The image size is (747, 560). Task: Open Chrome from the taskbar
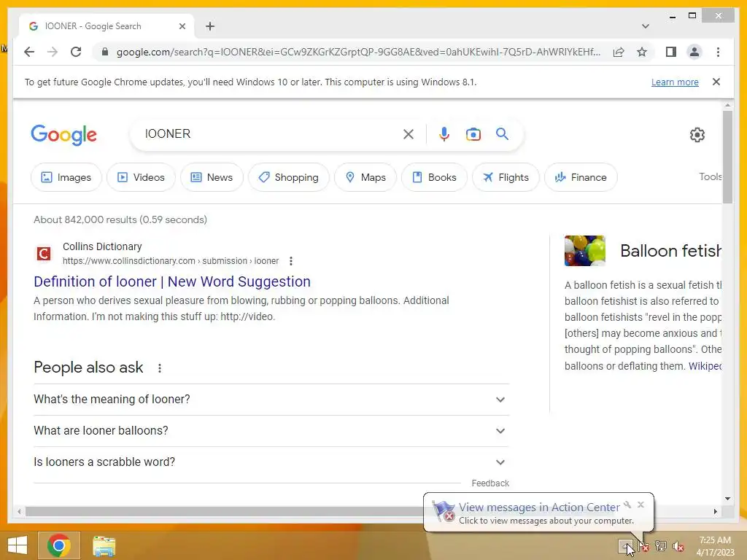coord(58,545)
